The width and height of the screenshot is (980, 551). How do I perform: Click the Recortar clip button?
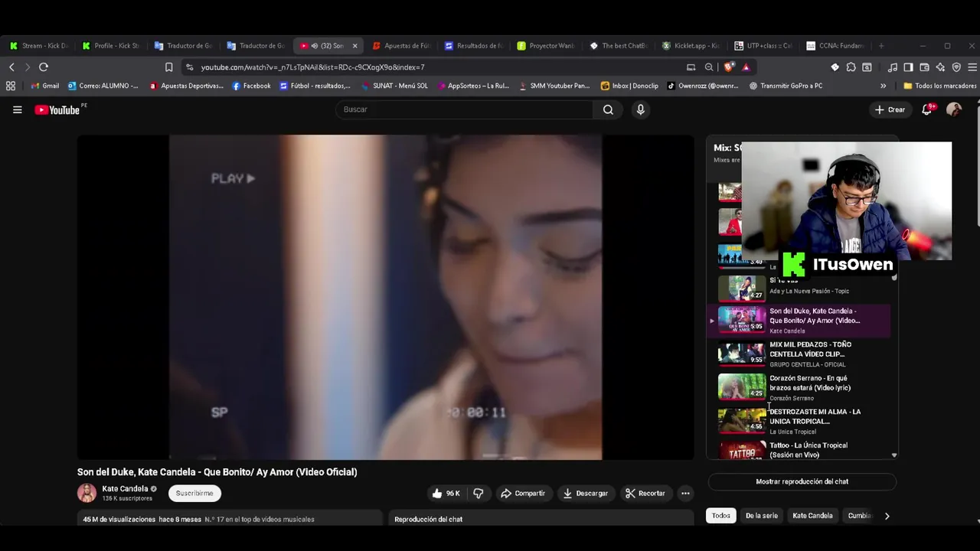point(645,494)
